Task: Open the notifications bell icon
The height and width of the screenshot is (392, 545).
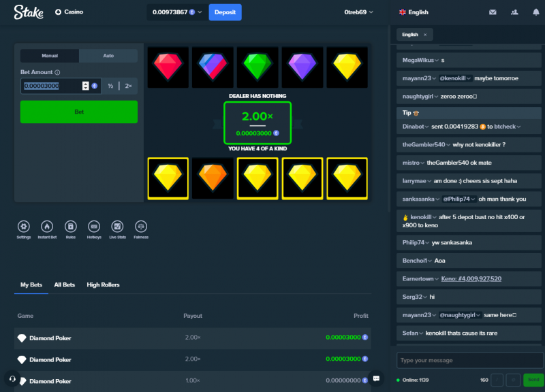Action: pyautogui.click(x=536, y=12)
